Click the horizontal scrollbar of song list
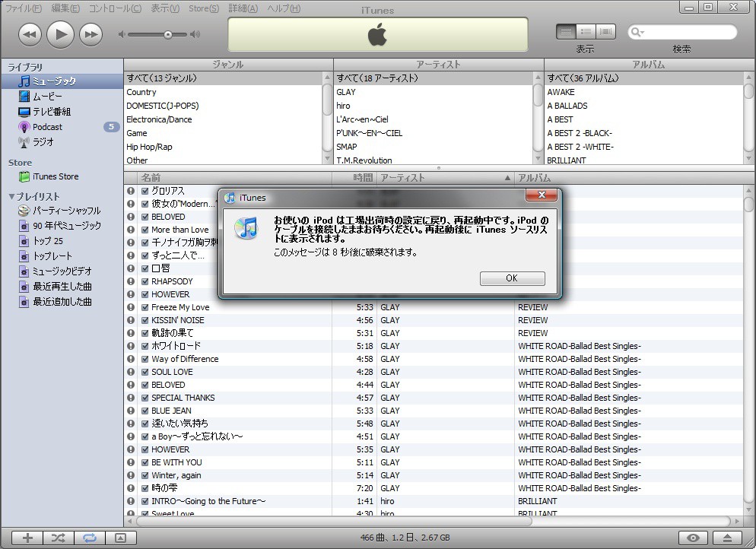Screen dimensions: 756x549 [334, 521]
